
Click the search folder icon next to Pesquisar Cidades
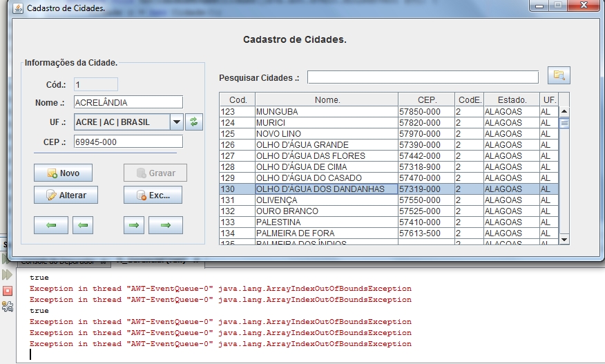coord(559,76)
